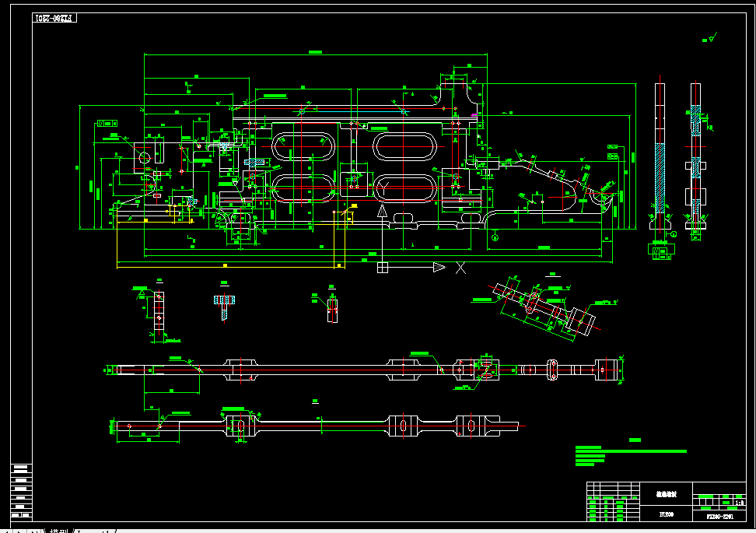Select the HT200 material text in title block
The image size is (756, 533).
[667, 514]
